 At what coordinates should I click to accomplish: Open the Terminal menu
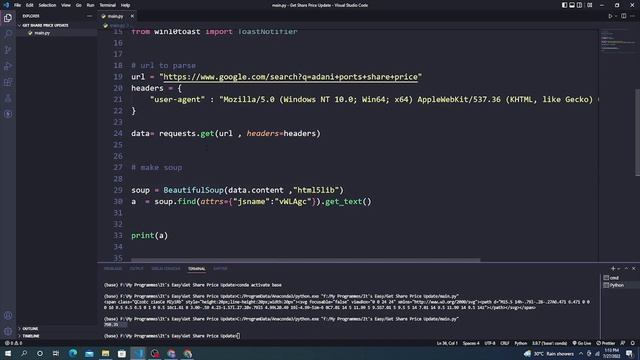tap(107, 5)
